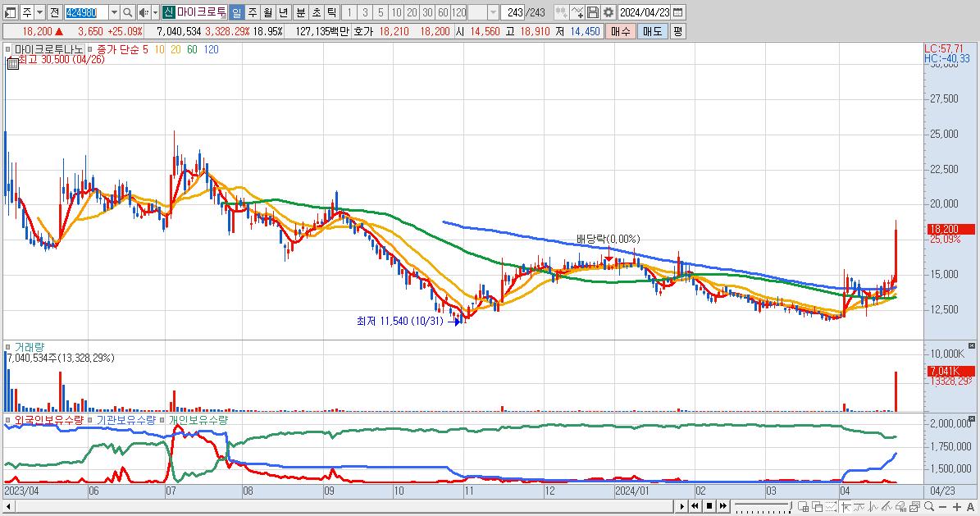This screenshot has height=516, width=980.
Task: Close the holdings panel with its x
Action: pyautogui.click(x=972, y=418)
